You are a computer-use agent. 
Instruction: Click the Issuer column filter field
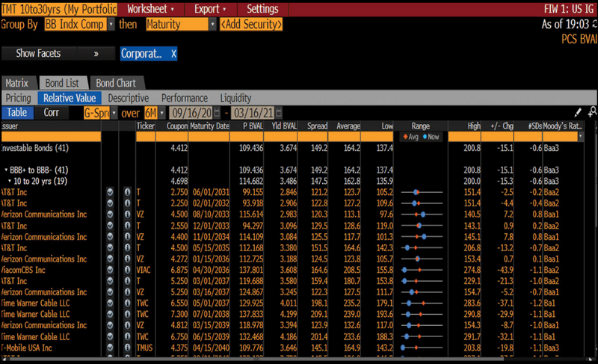click(x=51, y=137)
